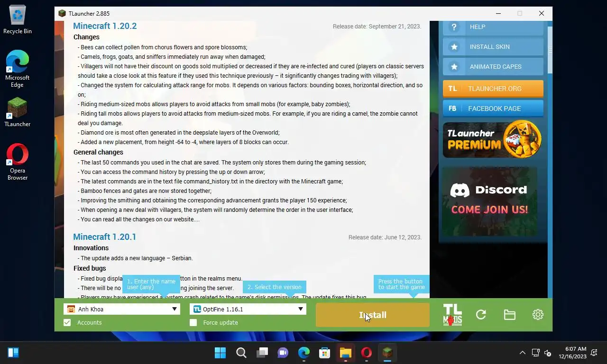Viewport: 607px width, 364px height.
Task: Open Microsoft Store from the taskbar
Action: click(x=325, y=353)
